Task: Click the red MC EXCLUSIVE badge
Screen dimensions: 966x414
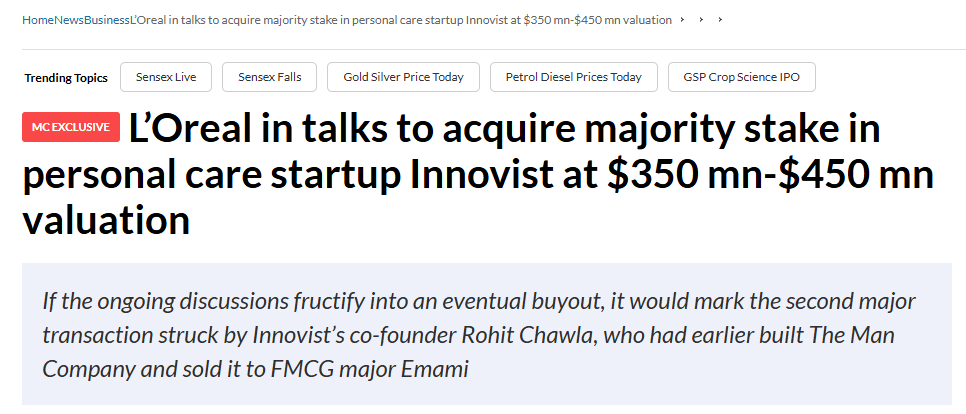Action: click(x=71, y=127)
